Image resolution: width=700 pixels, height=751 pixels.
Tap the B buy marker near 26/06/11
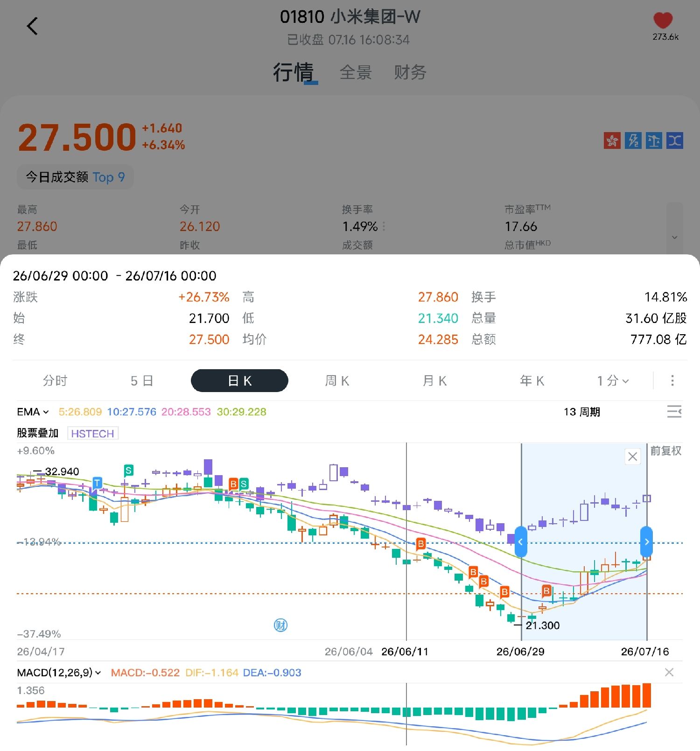pos(420,544)
